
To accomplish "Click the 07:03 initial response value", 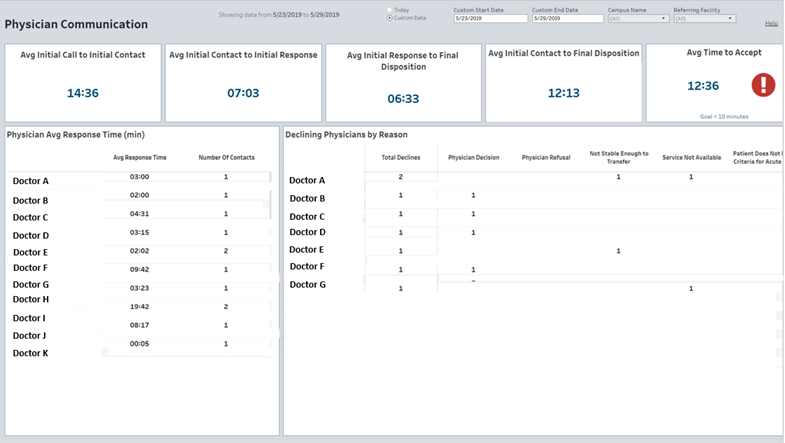I will pyautogui.click(x=243, y=93).
